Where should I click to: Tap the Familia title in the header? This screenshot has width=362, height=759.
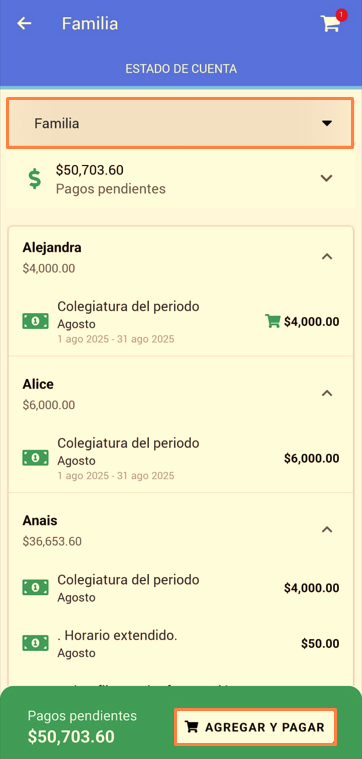pyautogui.click(x=90, y=23)
